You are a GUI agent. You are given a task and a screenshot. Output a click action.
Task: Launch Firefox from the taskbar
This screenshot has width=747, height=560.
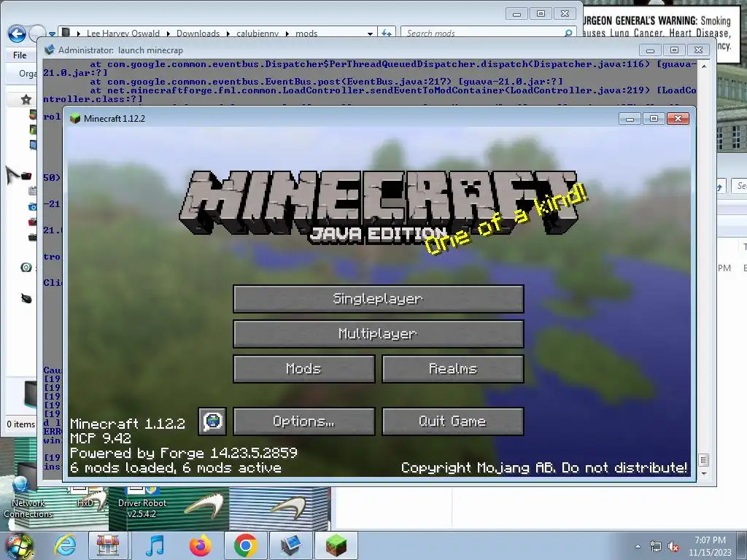[x=200, y=545]
